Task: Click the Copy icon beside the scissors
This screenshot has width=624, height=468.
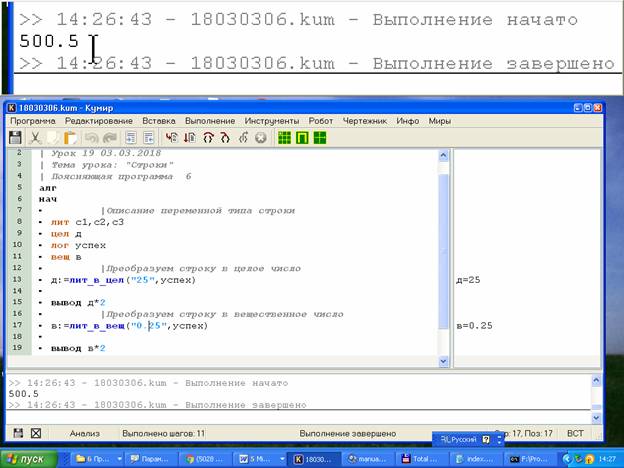Action: pos(52,138)
